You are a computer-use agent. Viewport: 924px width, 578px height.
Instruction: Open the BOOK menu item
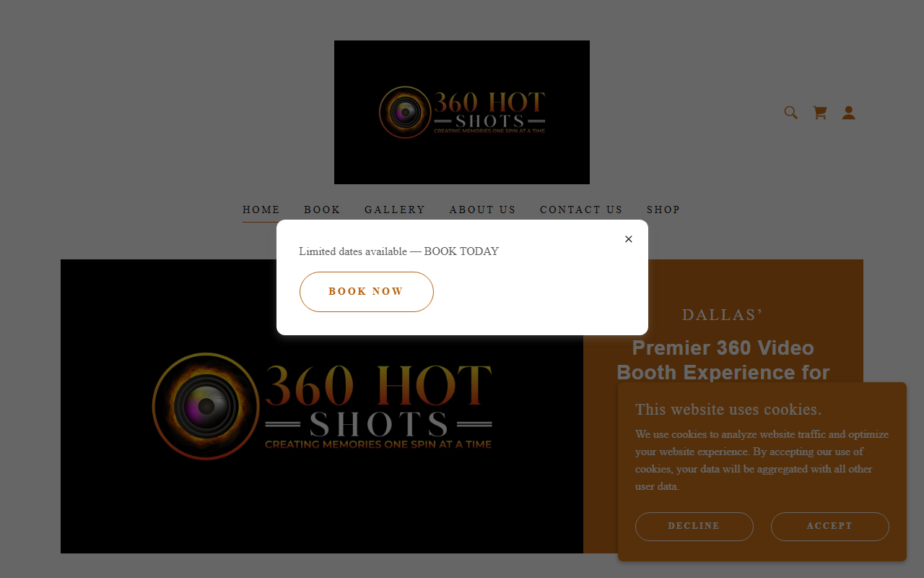click(322, 210)
